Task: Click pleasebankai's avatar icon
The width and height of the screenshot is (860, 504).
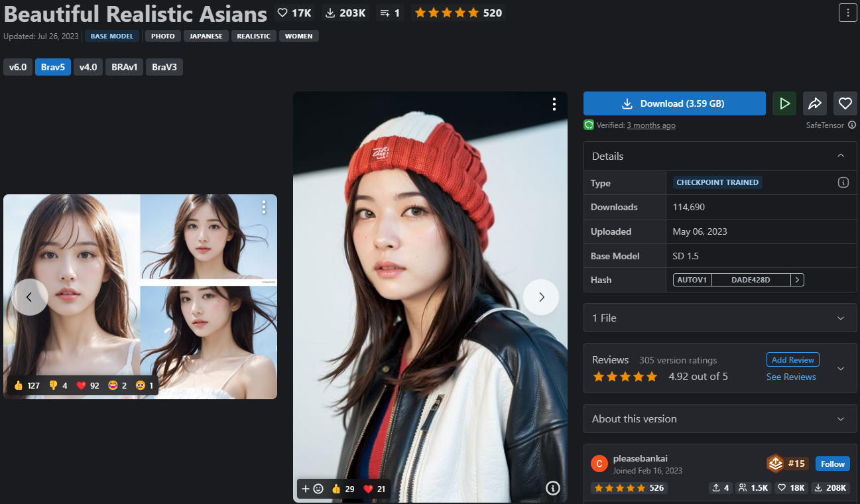Action: pyautogui.click(x=599, y=464)
